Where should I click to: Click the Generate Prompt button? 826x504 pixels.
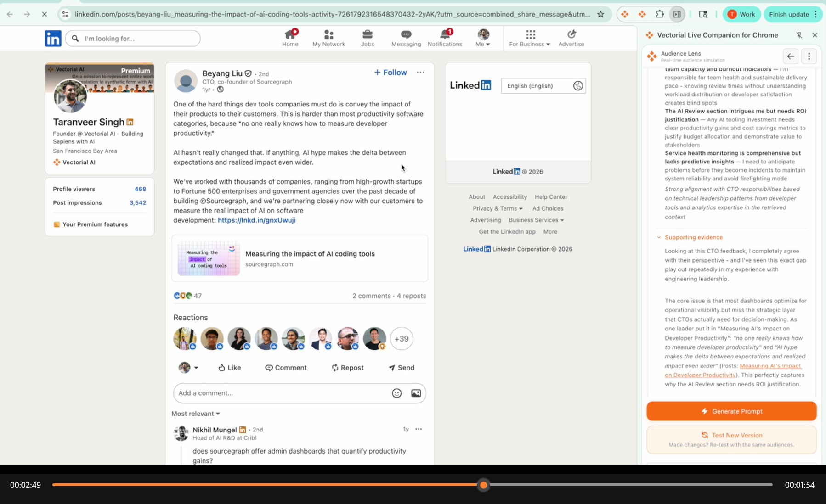pyautogui.click(x=731, y=411)
